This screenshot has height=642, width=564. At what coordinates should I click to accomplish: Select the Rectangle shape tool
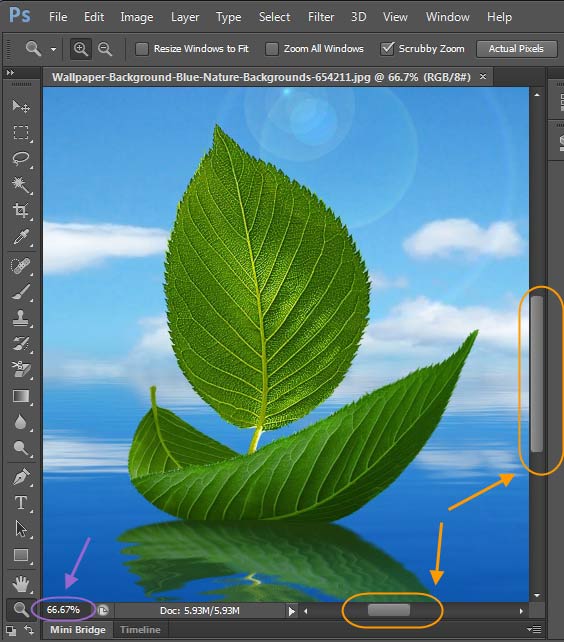point(20,555)
